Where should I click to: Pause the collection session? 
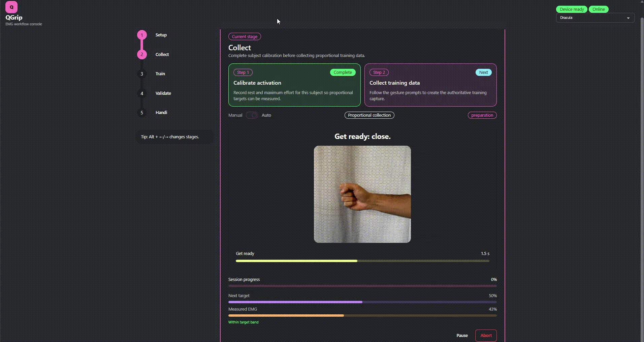coord(462,336)
